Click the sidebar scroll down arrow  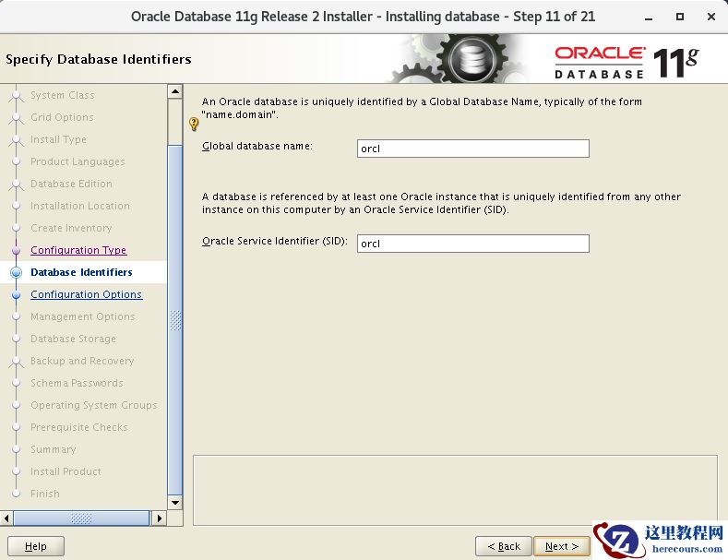[175, 503]
